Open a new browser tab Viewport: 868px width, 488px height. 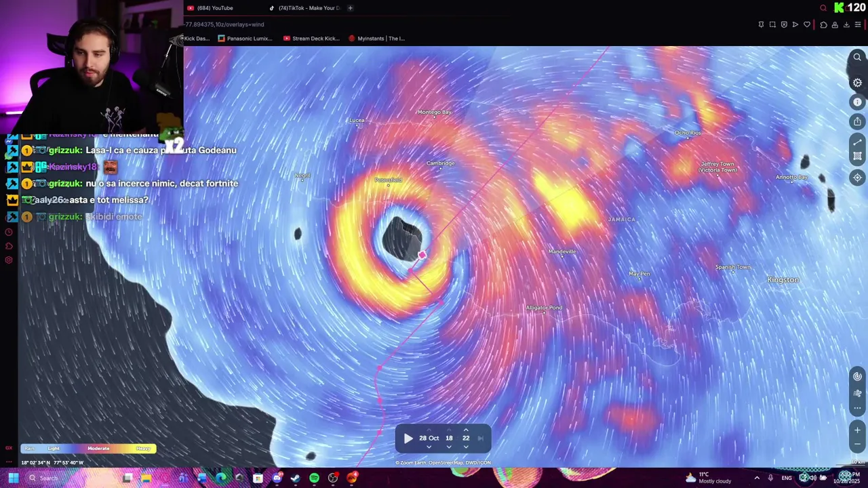tap(350, 8)
